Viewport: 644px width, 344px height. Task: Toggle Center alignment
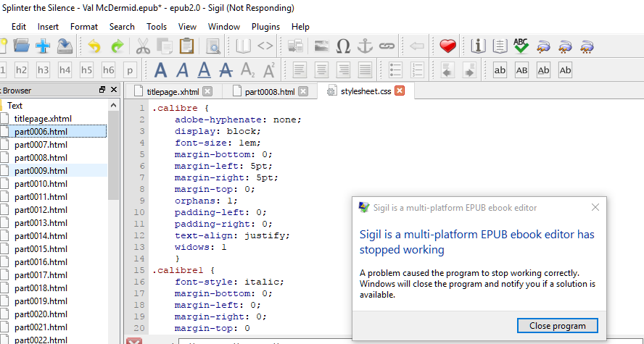tap(321, 70)
